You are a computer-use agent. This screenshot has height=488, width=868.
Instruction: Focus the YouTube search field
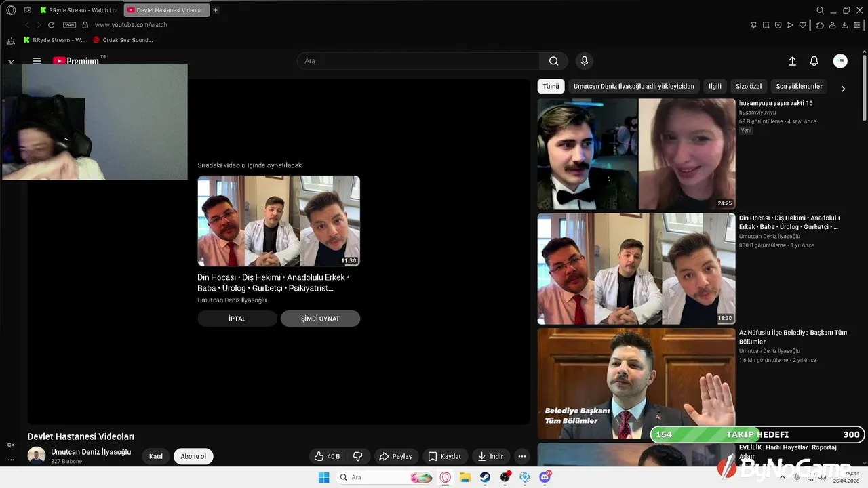418,61
